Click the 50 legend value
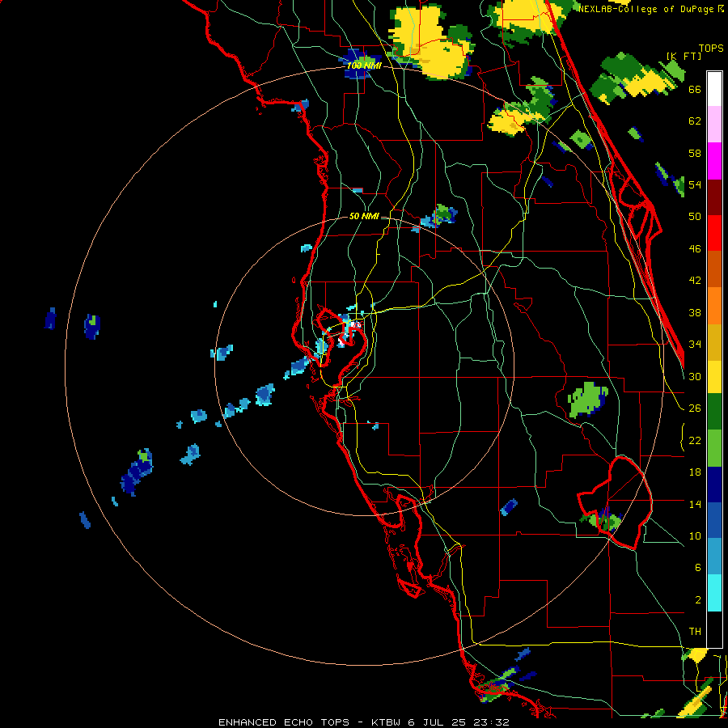 [695, 216]
